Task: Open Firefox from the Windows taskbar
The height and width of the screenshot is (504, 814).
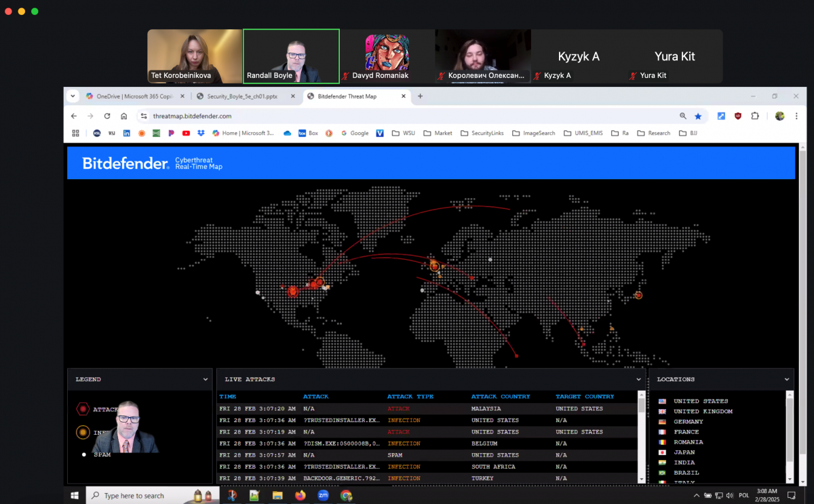Action: [301, 496]
